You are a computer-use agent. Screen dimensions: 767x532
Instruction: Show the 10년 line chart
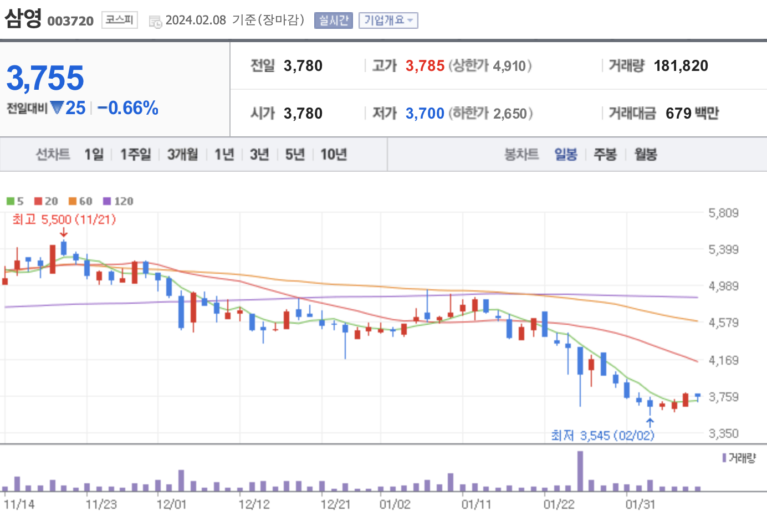point(334,154)
